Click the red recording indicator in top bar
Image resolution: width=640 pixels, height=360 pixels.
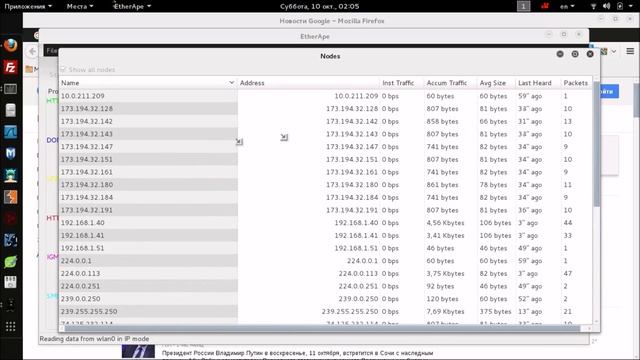(544, 6)
